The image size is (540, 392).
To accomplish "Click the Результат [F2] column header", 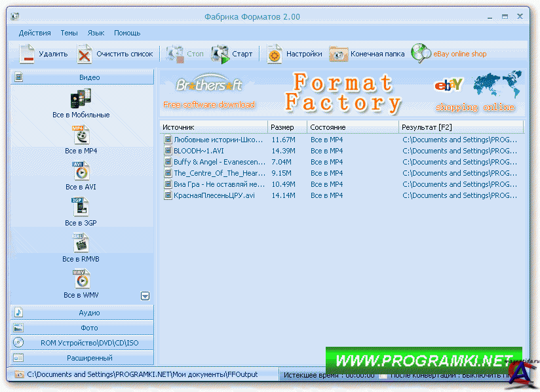I will pyautogui.click(x=461, y=127).
